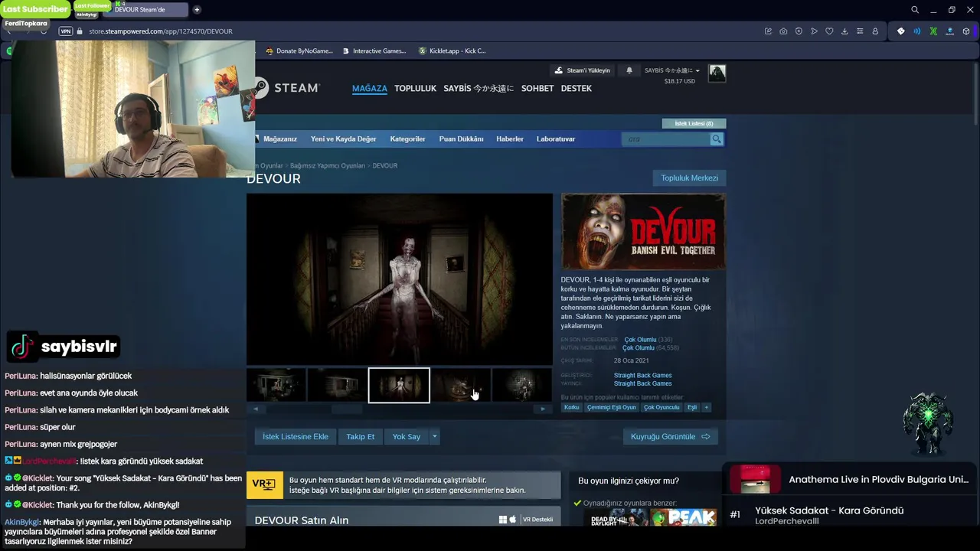Open Interactive Games bookmark
Viewport: 980px width, 551px height.
[x=374, y=51]
